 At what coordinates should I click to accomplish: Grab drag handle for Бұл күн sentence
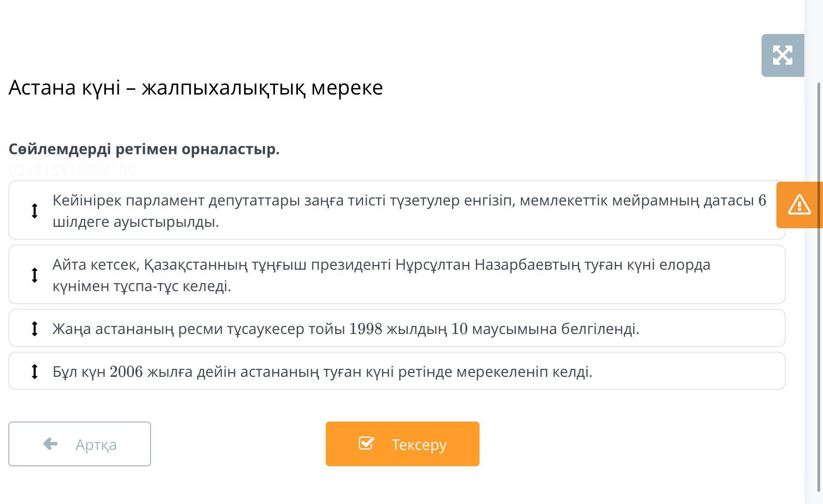tap(34, 371)
